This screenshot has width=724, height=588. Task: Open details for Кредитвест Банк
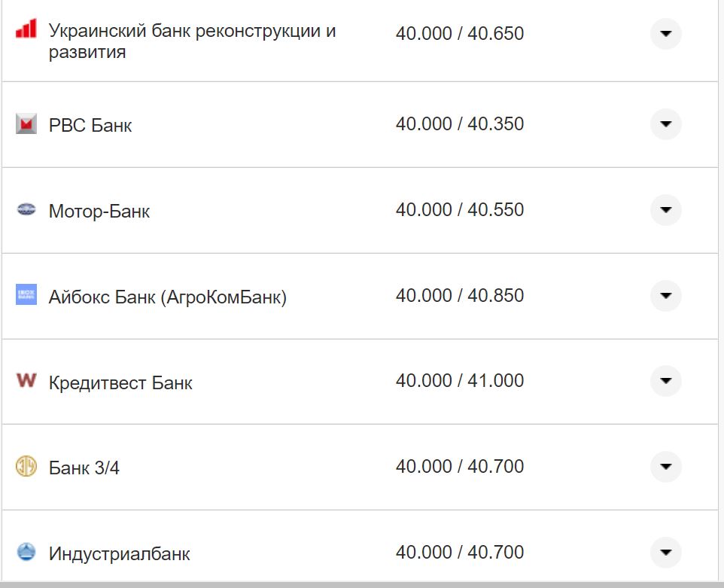[x=665, y=381]
